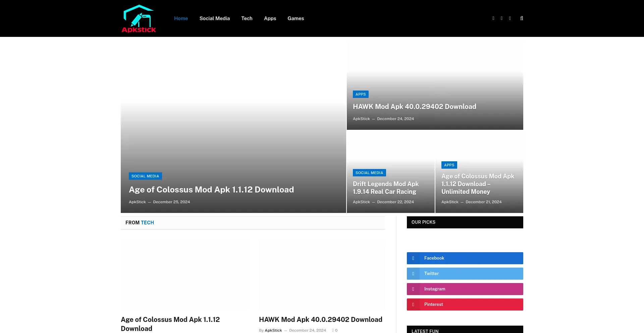
Task: Open Age of Colossus Mod Apk title under From Tech
Action: [x=170, y=324]
